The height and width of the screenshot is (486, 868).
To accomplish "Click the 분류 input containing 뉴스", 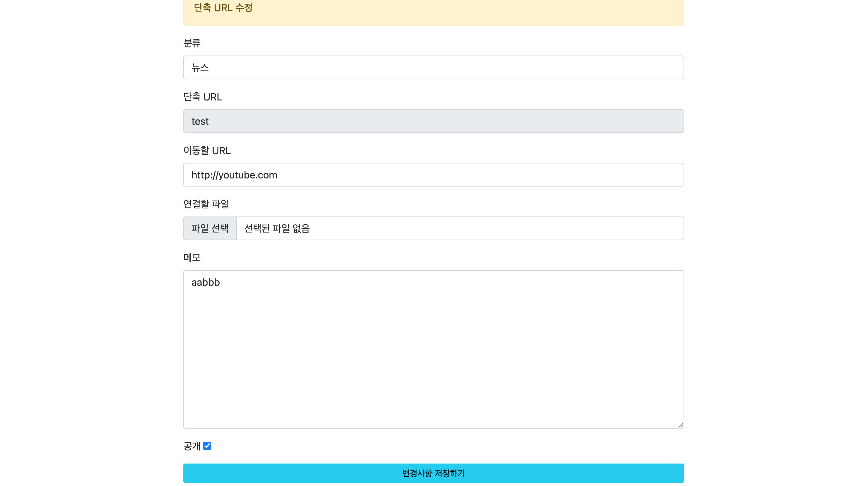I will coord(433,67).
